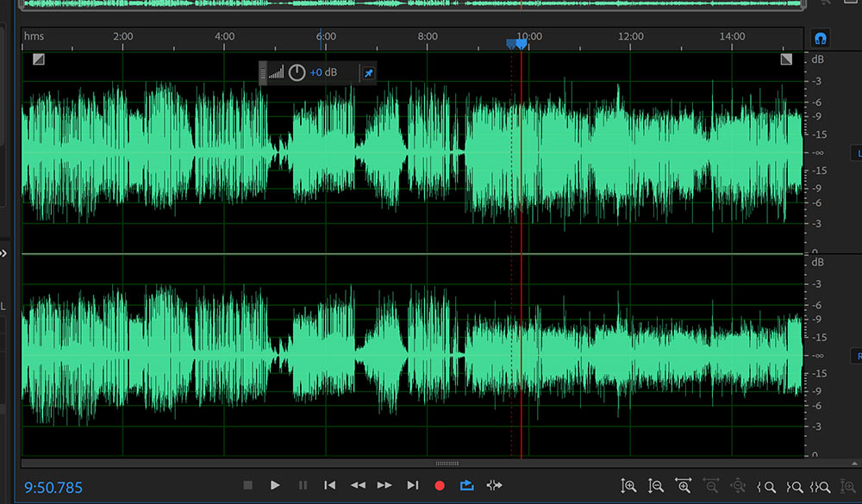Click the fade in handle on waveform

39,59
